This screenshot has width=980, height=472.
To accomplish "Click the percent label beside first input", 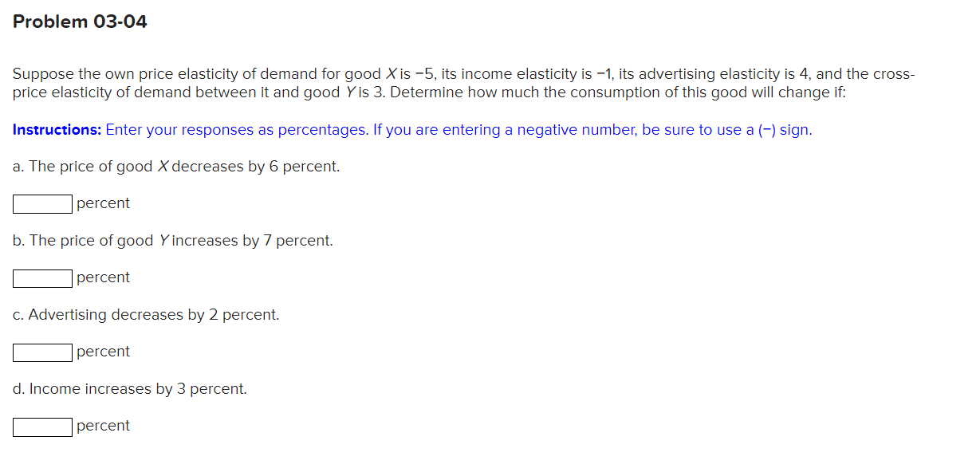I will click(104, 203).
